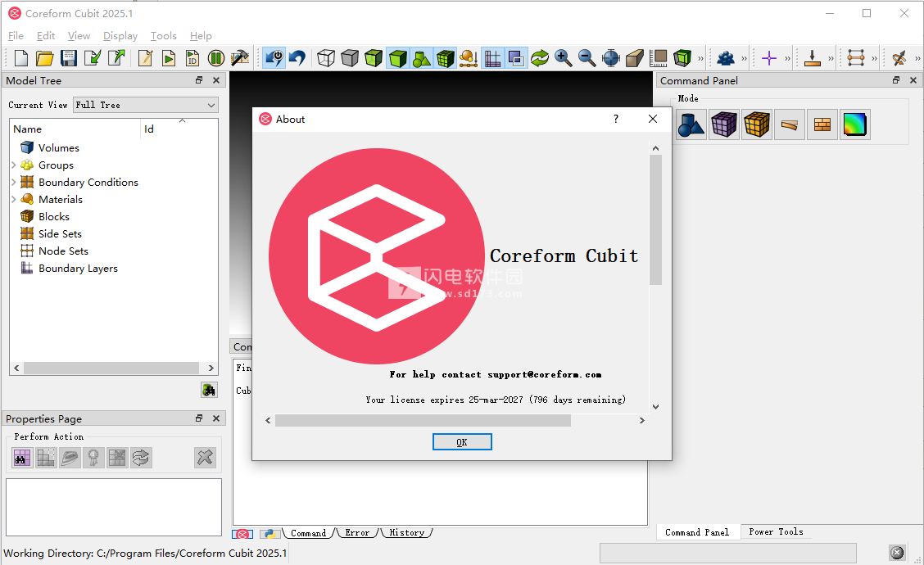Toggle the overlapping squares toolbar icon
924x565 pixels.
click(x=516, y=58)
